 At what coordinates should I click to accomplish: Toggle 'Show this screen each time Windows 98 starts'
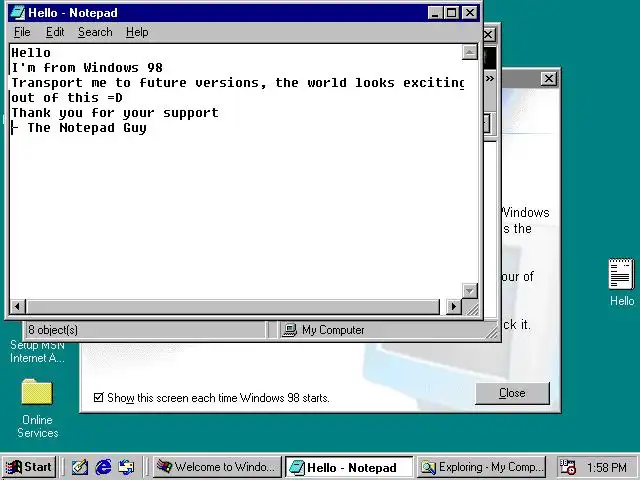98,397
